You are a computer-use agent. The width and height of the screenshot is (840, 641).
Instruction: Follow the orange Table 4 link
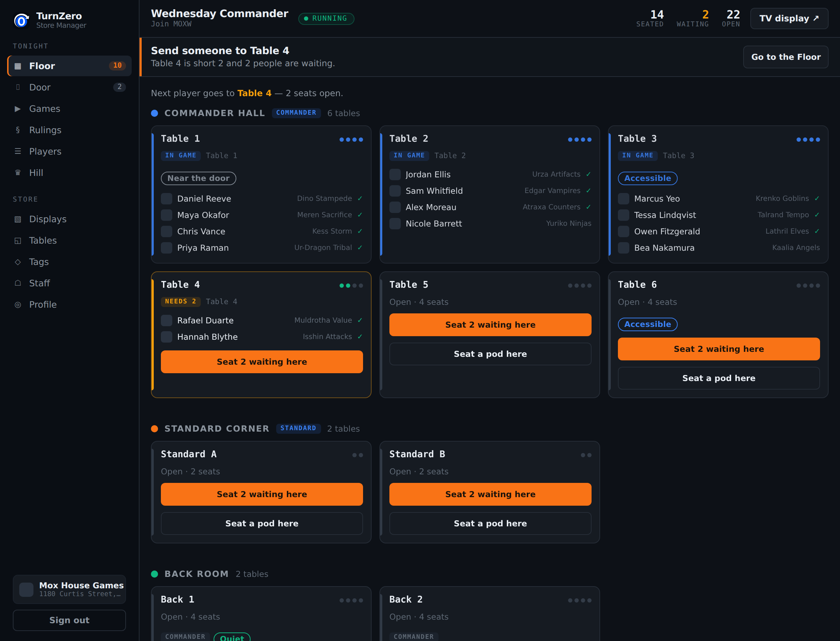pos(254,93)
